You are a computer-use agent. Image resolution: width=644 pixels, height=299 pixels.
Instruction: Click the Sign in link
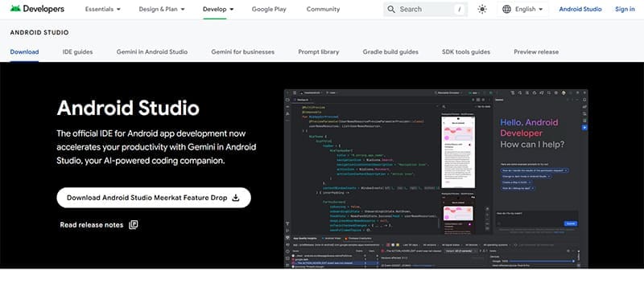(625, 9)
